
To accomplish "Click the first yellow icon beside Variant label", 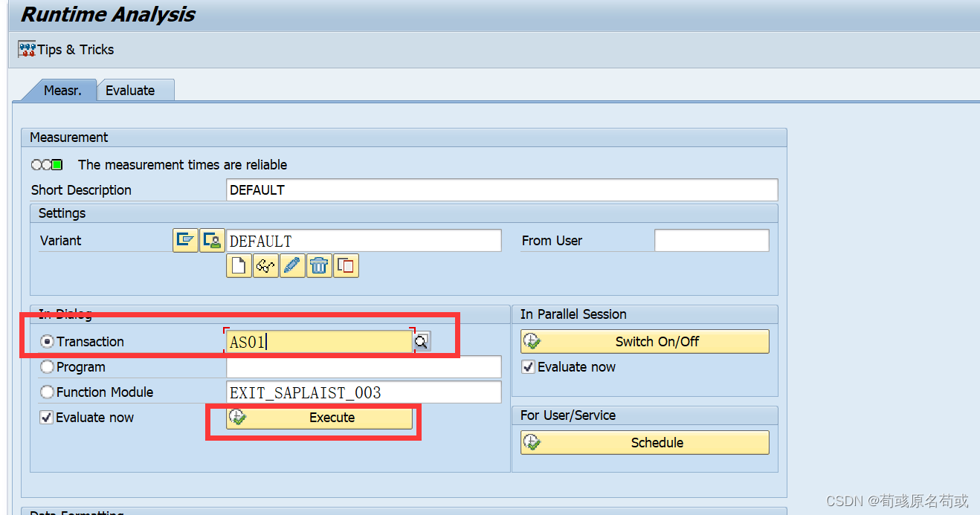I will pos(185,240).
